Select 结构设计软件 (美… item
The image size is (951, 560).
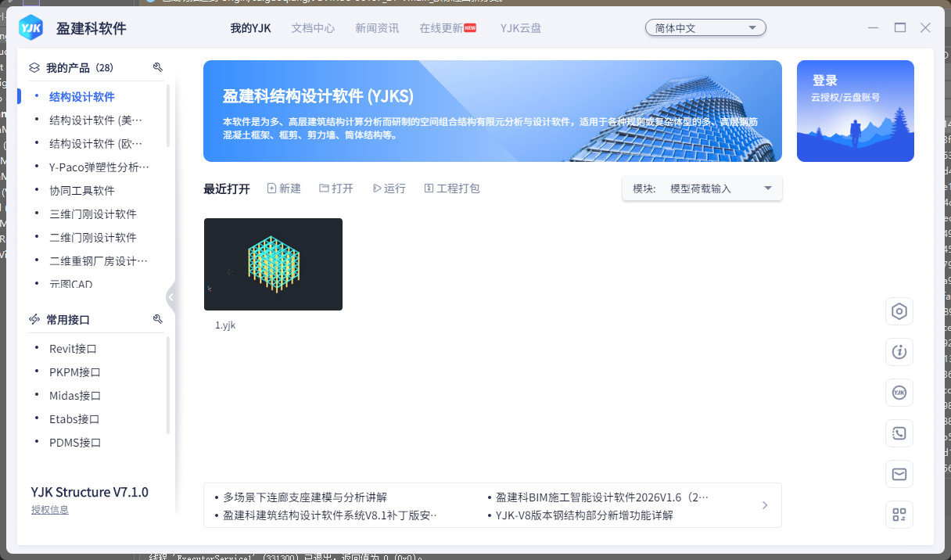click(96, 120)
